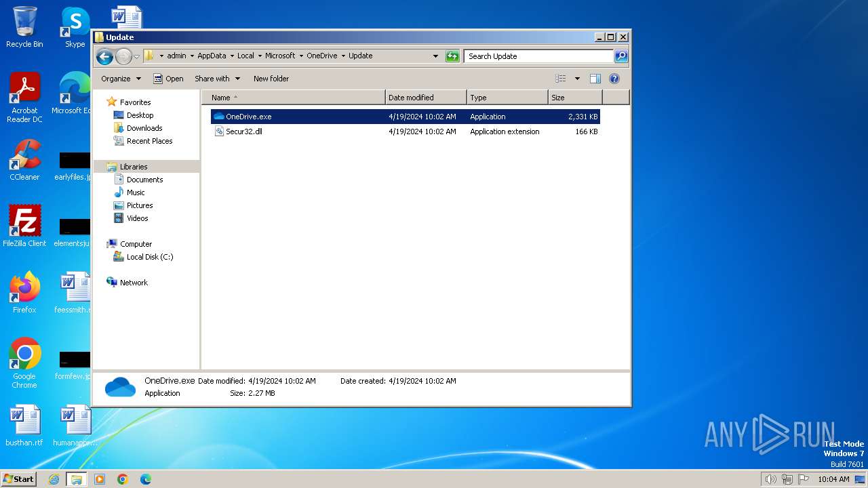Toggle the preview pane

coord(595,79)
